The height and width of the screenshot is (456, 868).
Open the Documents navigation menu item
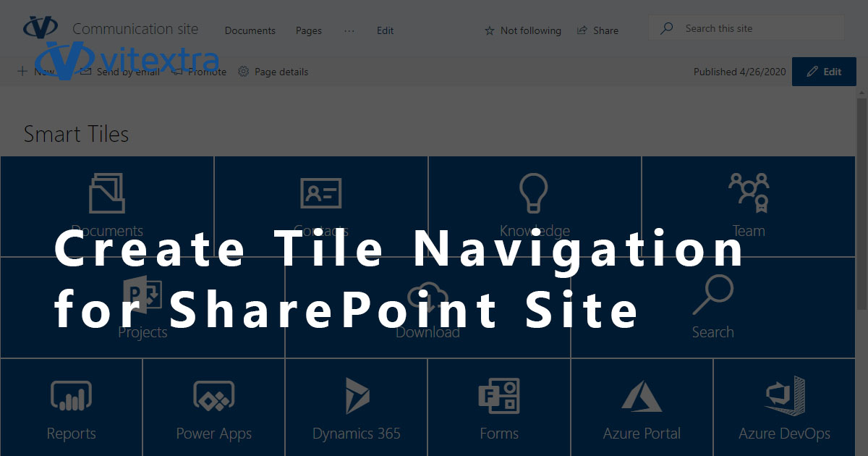(x=250, y=30)
